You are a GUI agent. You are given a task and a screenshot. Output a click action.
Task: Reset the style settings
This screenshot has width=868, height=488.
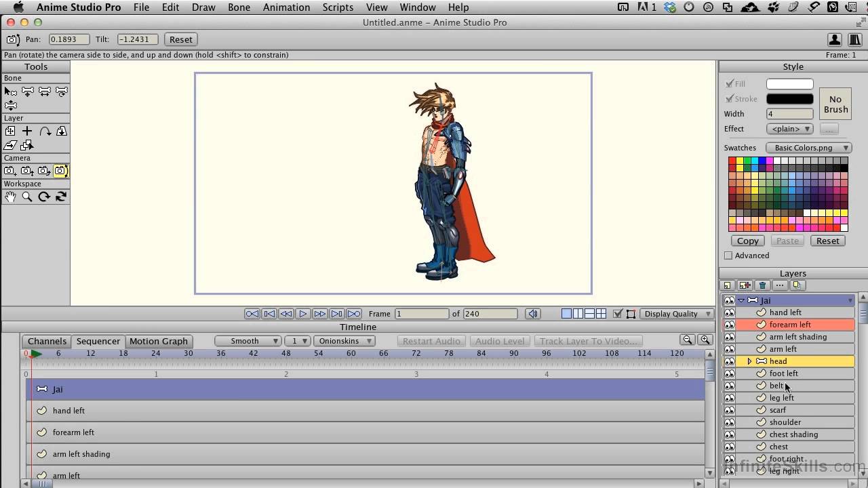(x=827, y=241)
